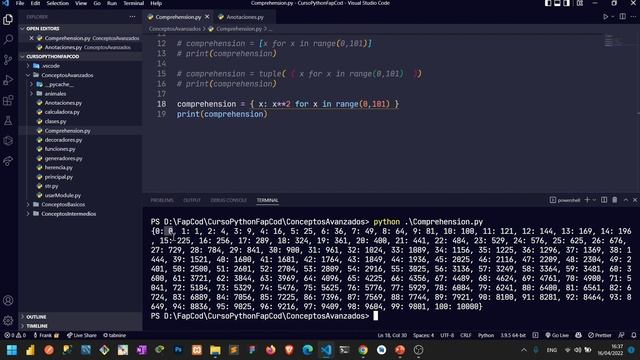The width and height of the screenshot is (640, 360).
Task: Collapse the OPEN EDITORS section
Action: 41,29
